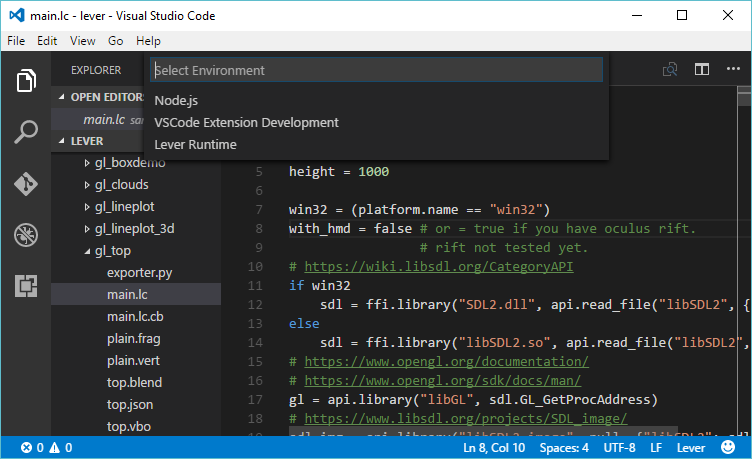Open the Source Control git icon
The height and width of the screenshot is (459, 752).
coord(26,184)
